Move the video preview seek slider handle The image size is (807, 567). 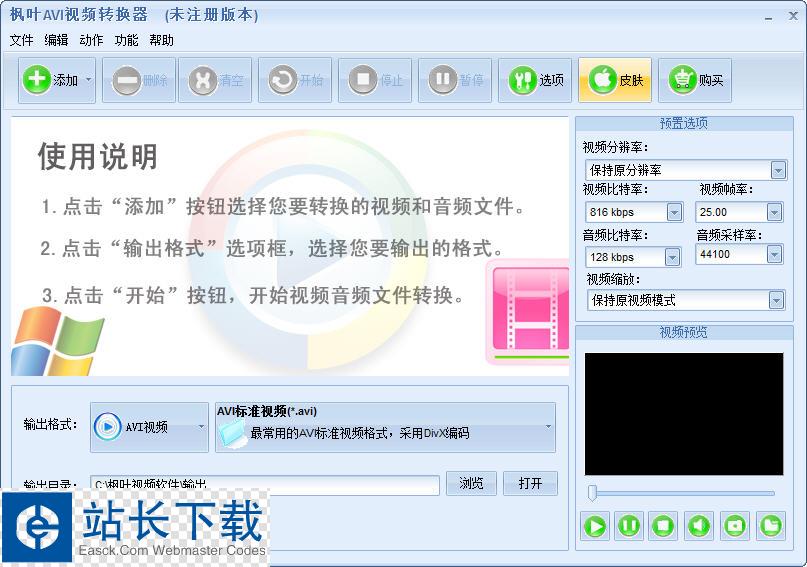click(592, 492)
